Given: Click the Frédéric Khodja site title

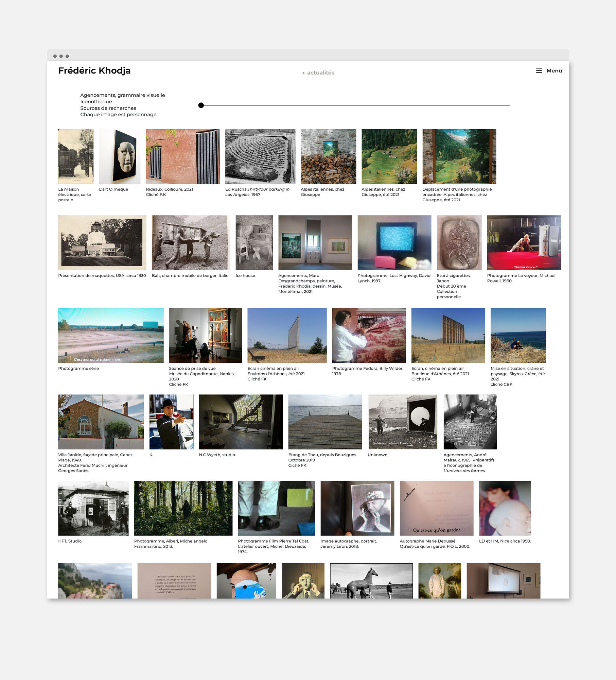Looking at the screenshot, I should click(94, 71).
